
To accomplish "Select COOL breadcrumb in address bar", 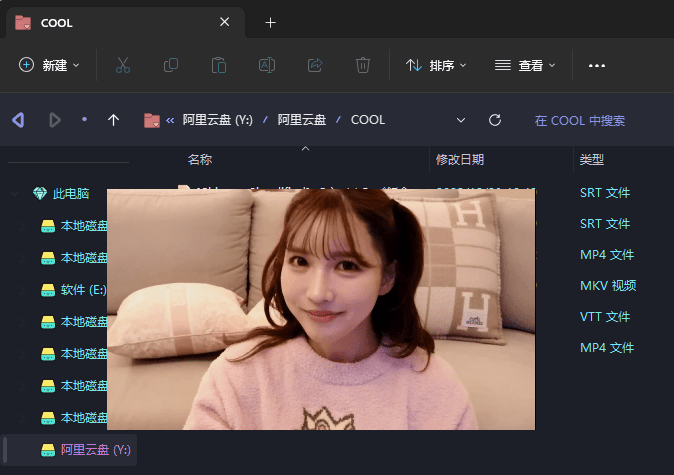I will (x=368, y=120).
